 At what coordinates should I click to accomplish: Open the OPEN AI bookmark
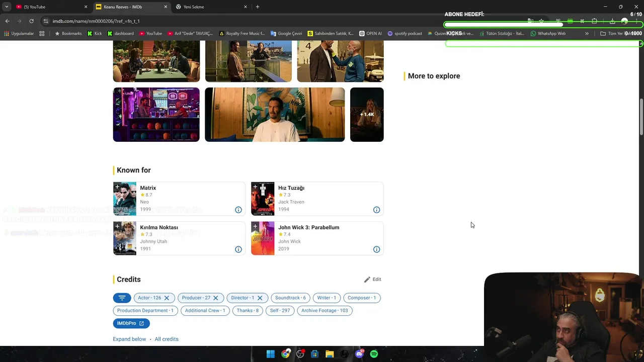(370, 34)
